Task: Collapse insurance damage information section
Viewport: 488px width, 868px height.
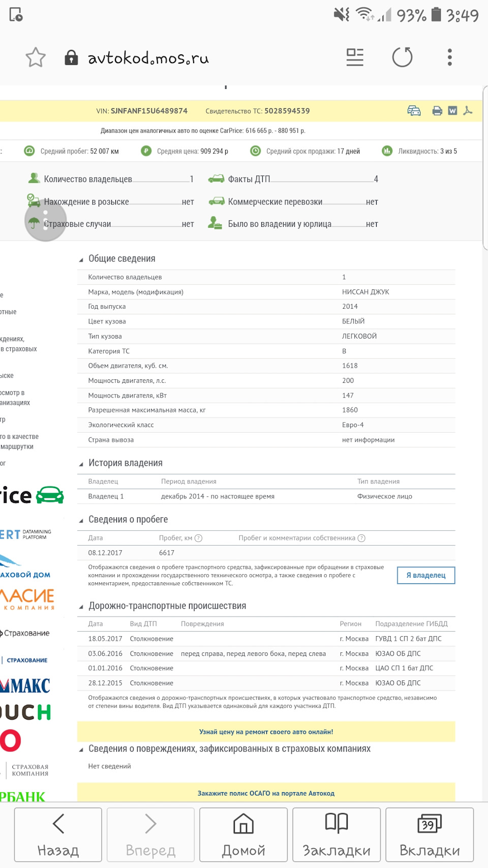Action: pyautogui.click(x=81, y=750)
